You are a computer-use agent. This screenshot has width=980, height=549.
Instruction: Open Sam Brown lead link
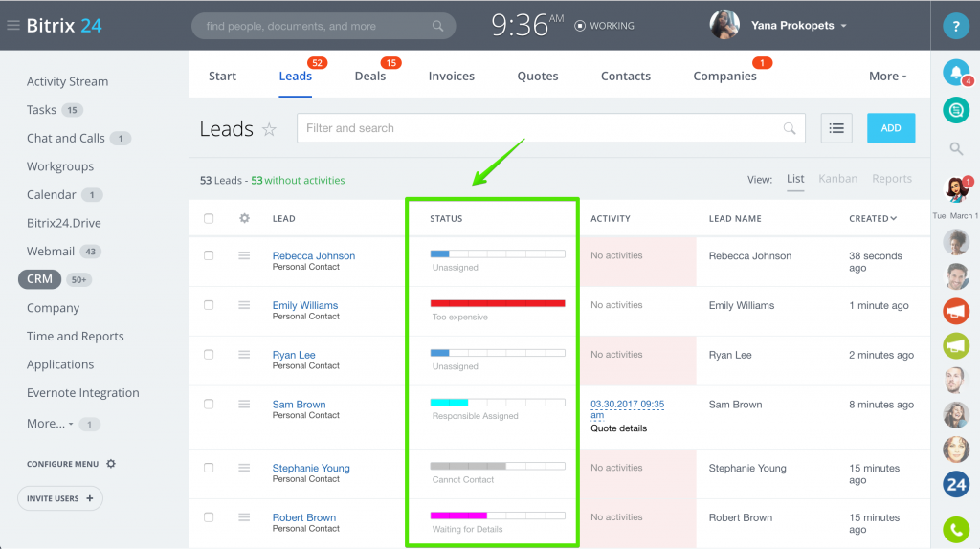[299, 405]
